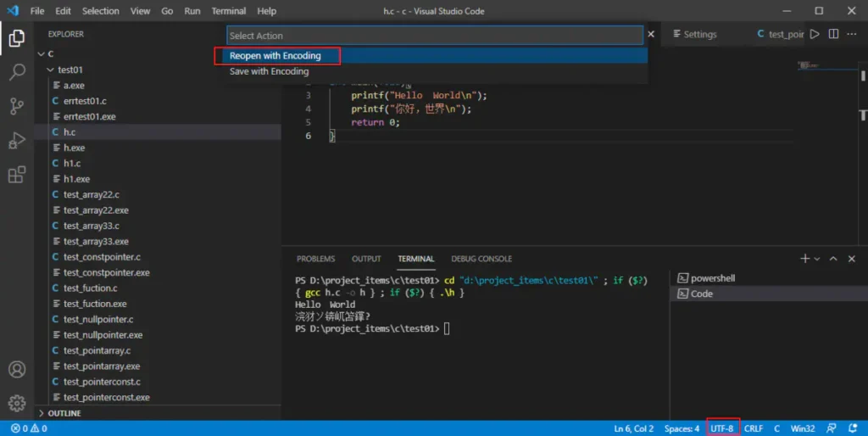This screenshot has height=436, width=868.
Task: Click the Select Action input field
Action: click(435, 36)
